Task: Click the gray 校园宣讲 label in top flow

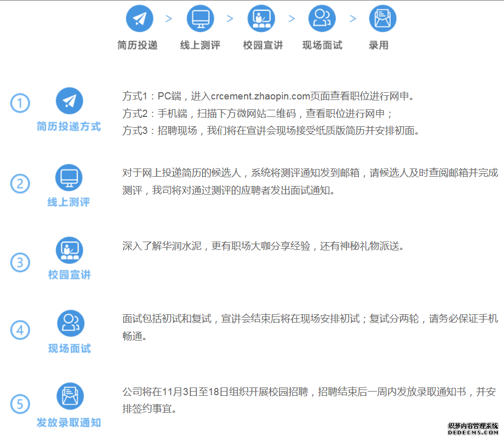Action: pyautogui.click(x=263, y=45)
